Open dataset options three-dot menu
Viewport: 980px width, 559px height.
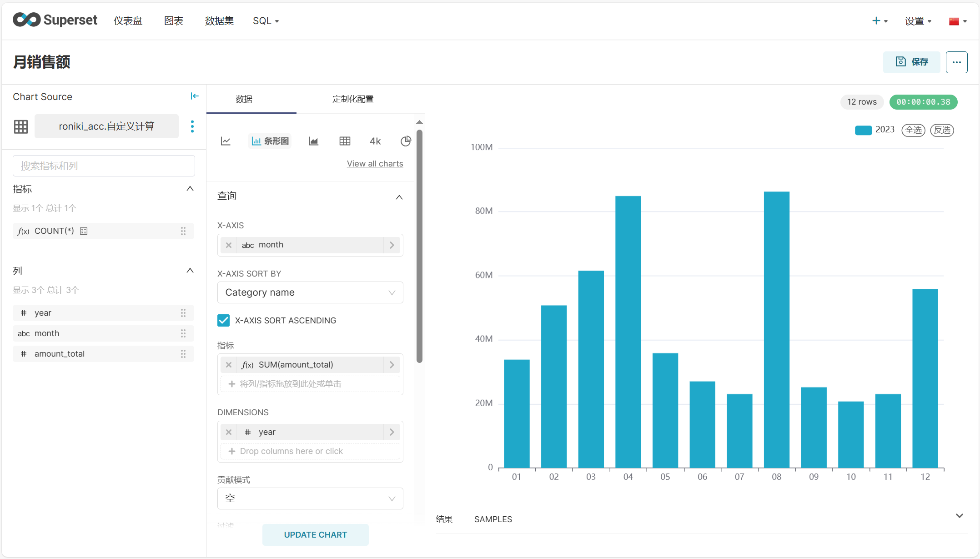tap(192, 126)
